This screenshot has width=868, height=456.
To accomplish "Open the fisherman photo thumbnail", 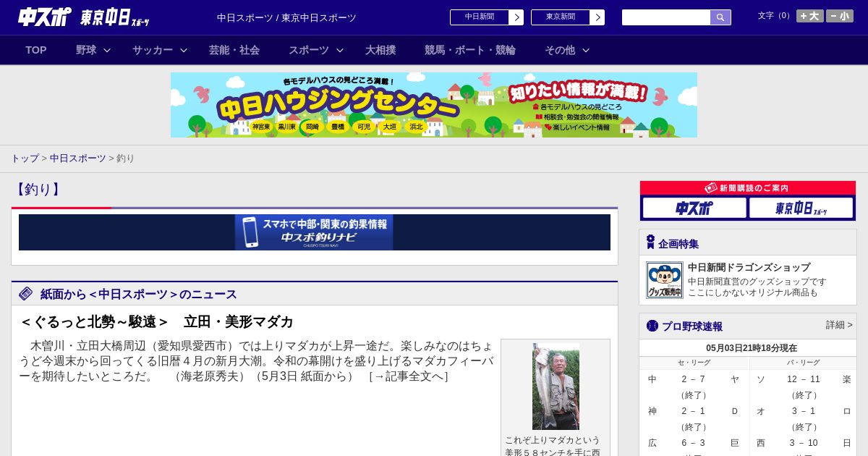I will tap(556, 387).
